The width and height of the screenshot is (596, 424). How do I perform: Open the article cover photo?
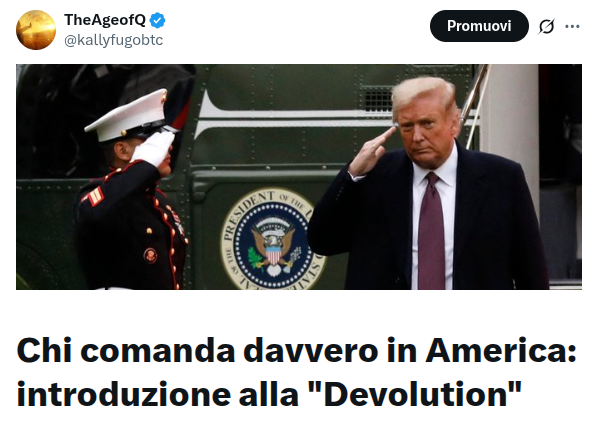tap(299, 177)
